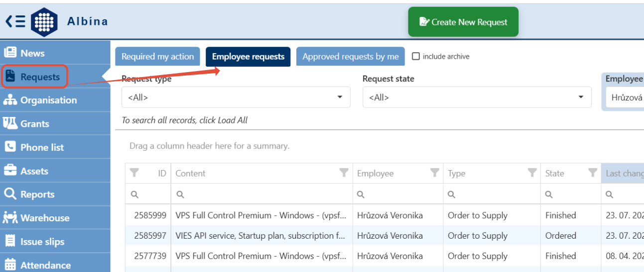Image resolution: width=644 pixels, height=272 pixels.
Task: Click the Albína hexagon logo
Action: pos(44,22)
